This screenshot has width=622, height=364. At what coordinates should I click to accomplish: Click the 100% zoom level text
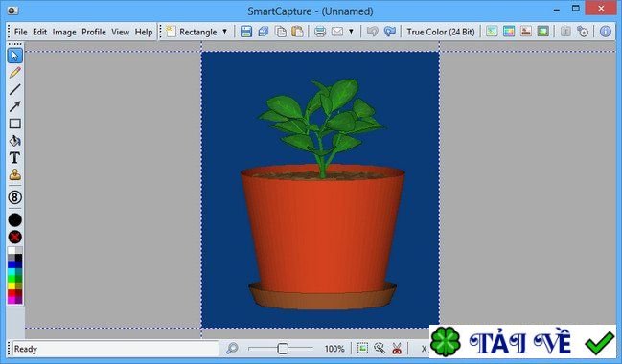[334, 349]
